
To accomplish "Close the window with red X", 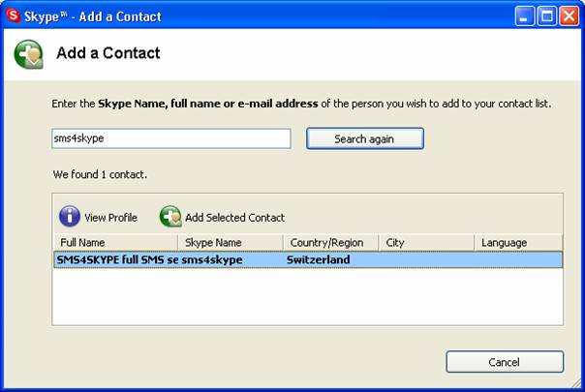I will pyautogui.click(x=569, y=16).
